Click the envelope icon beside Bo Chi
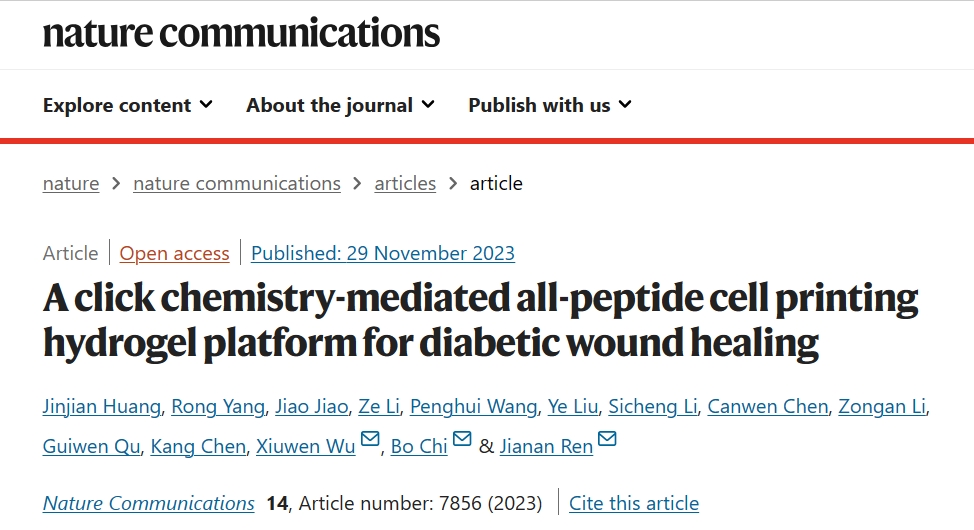The image size is (974, 530). tap(462, 439)
